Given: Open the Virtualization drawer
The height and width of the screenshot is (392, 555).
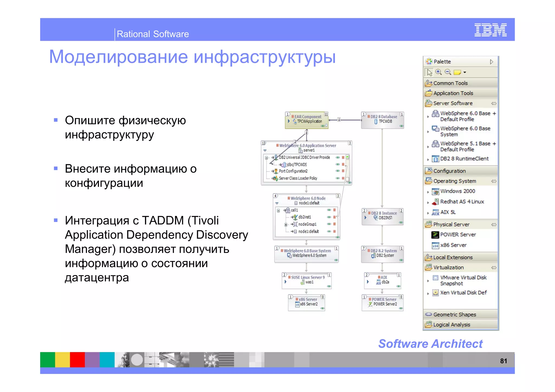Looking at the screenshot, I should (461, 267).
